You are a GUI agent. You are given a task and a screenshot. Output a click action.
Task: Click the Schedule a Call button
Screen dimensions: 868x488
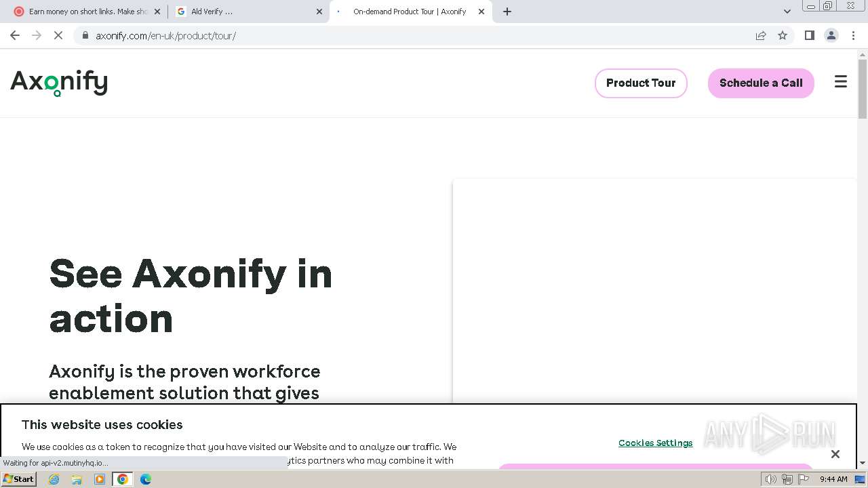(761, 83)
